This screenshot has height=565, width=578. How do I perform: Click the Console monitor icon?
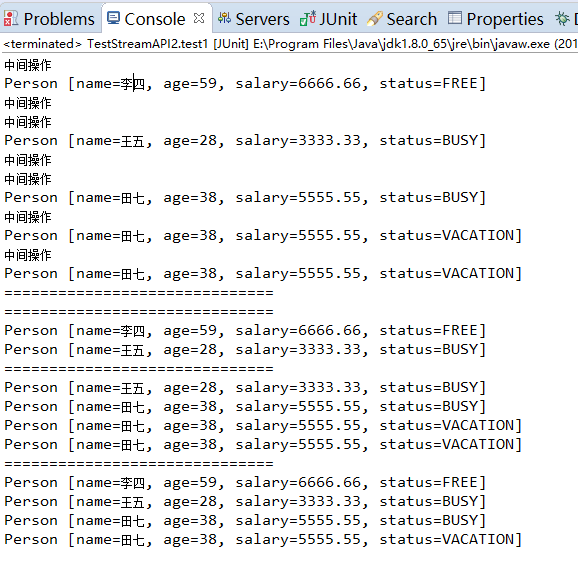tap(113, 18)
